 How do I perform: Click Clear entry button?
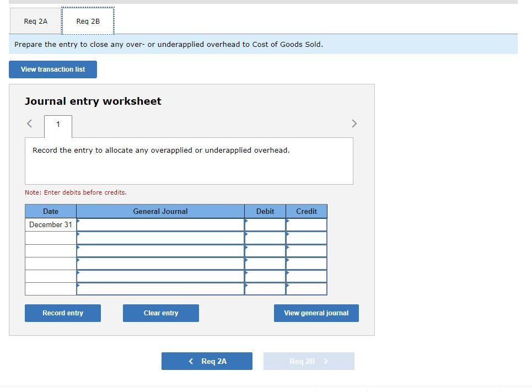[161, 313]
